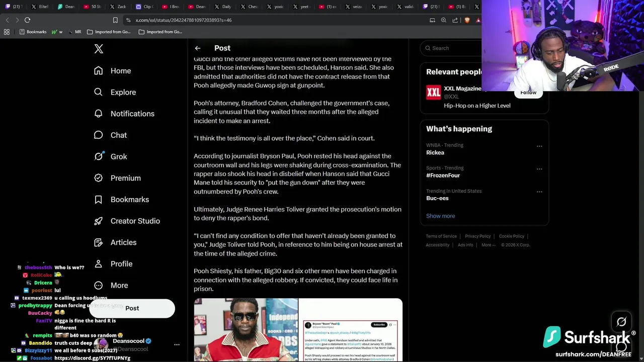This screenshot has height=362, width=644.
Task: Switch to the 50 St YouTube tab
Action: [x=93, y=7]
